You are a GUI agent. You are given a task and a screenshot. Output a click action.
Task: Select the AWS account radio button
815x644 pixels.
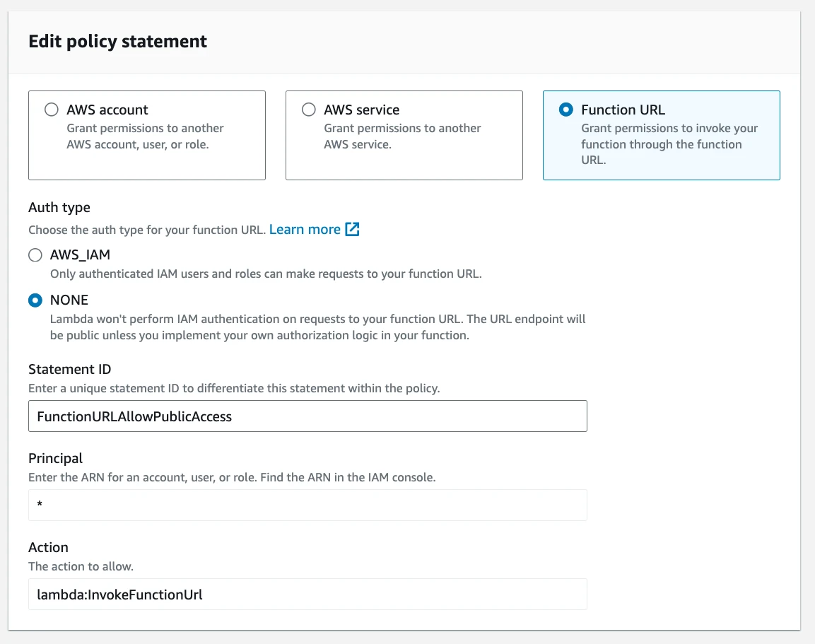tap(52, 110)
